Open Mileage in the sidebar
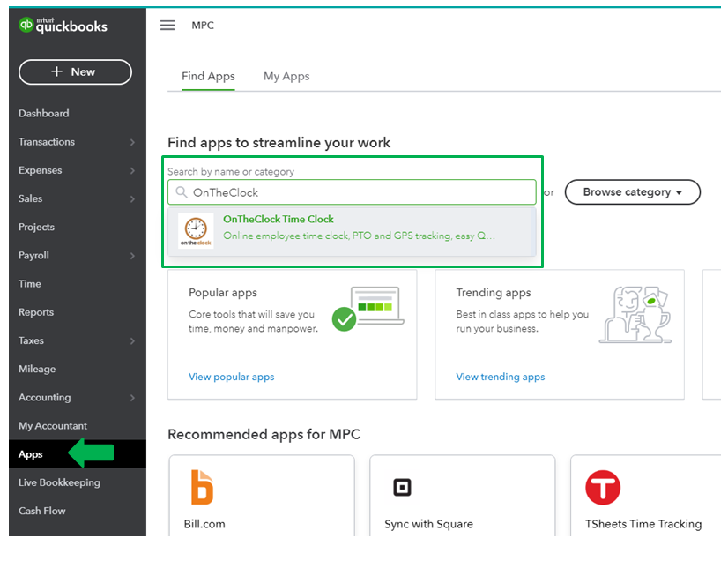 (37, 369)
